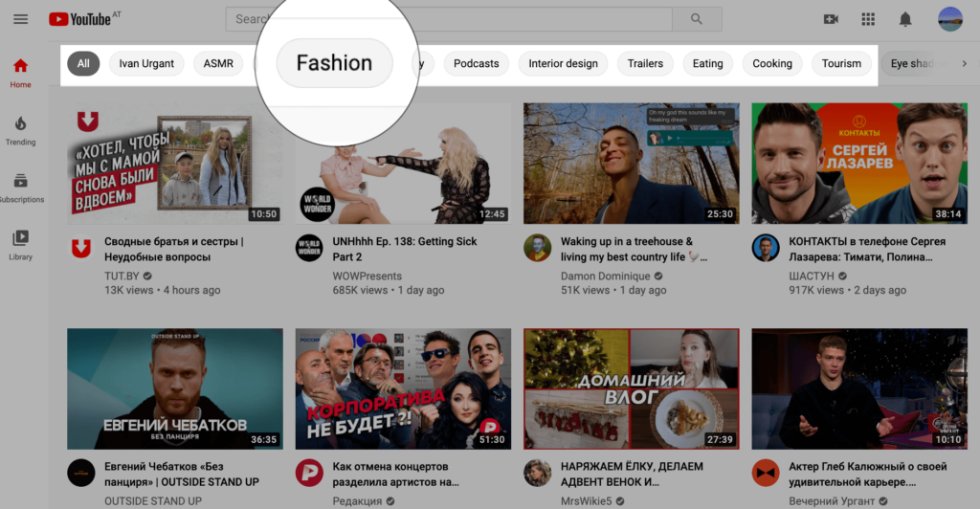The width and height of the screenshot is (980, 509).
Task: Open title Сводные братья и сестры
Action: (174, 249)
